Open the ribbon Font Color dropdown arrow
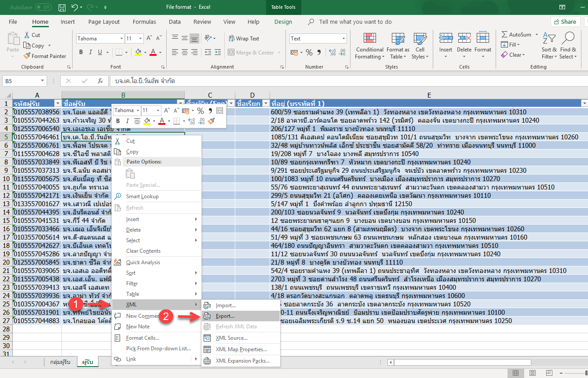 tap(160, 52)
